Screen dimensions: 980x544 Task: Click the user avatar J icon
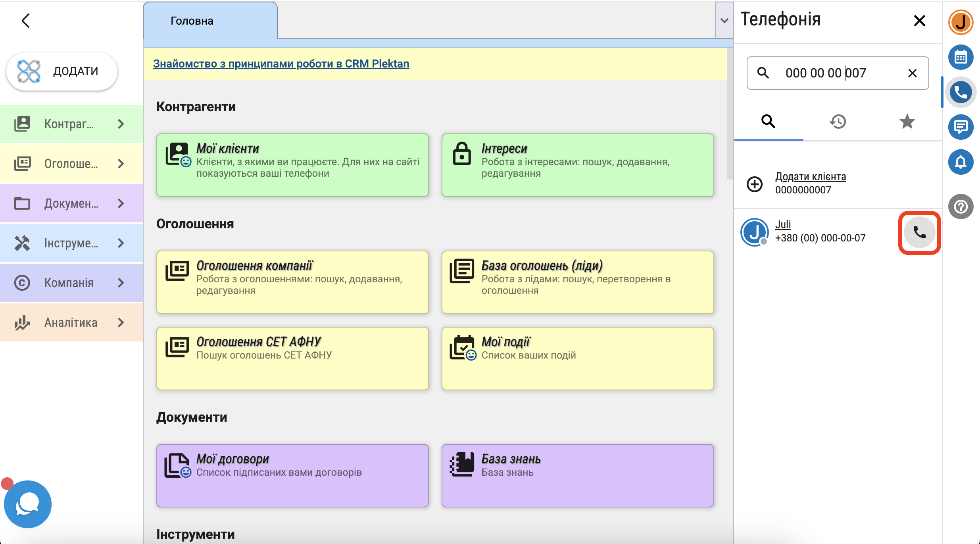point(961,22)
